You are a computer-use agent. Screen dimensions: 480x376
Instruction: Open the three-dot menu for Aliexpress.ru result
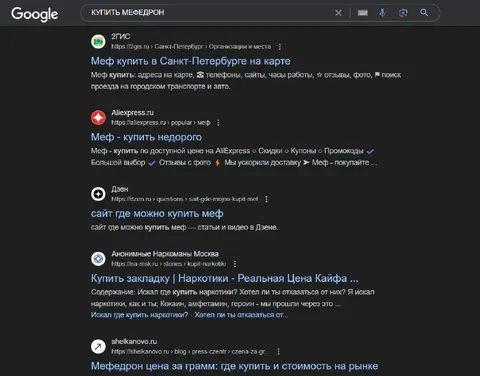pyautogui.click(x=218, y=123)
